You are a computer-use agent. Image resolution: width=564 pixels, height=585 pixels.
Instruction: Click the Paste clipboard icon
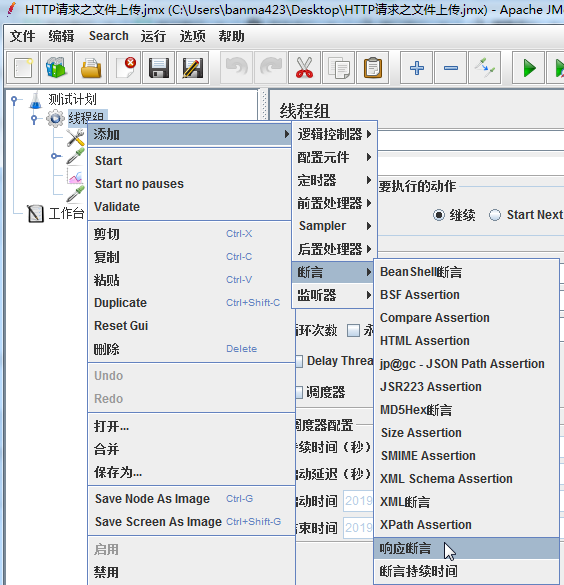[373, 68]
